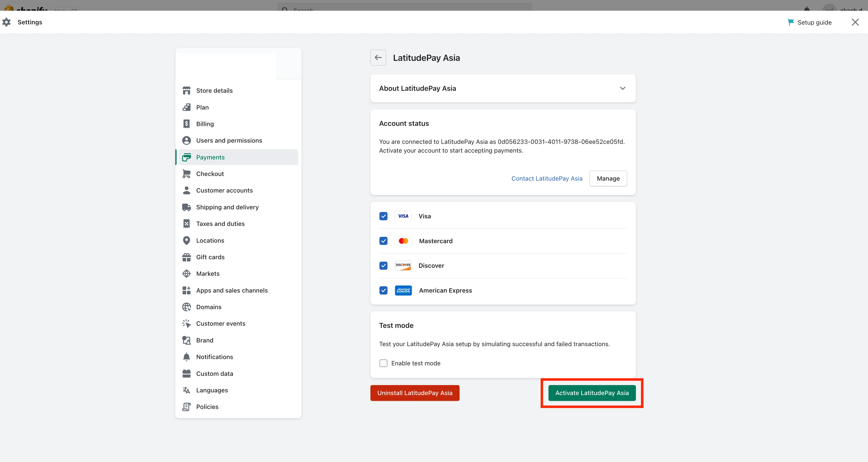
Task: Select Domains in the sidebar
Action: [x=238, y=307]
